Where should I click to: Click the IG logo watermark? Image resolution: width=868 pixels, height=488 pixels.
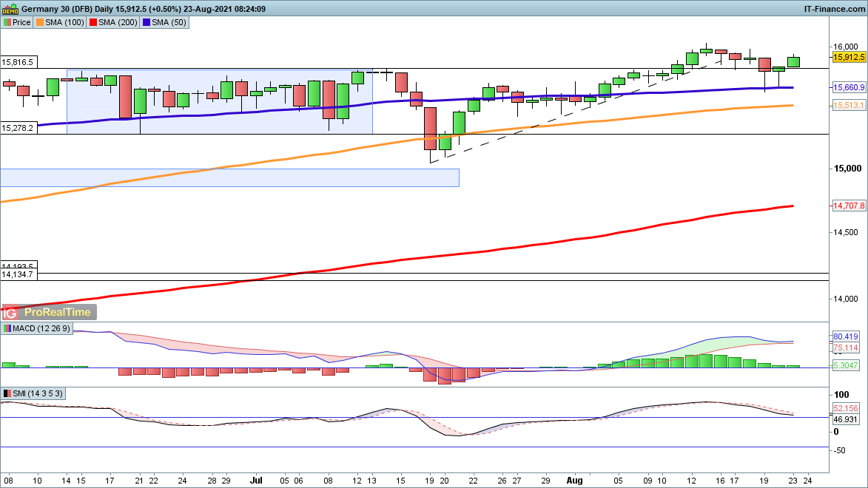(13, 312)
